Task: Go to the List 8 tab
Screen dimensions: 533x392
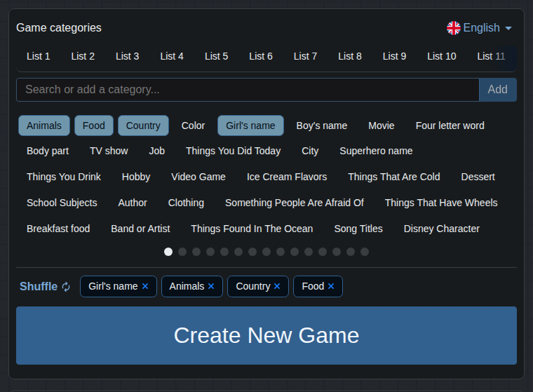Action: click(x=350, y=56)
